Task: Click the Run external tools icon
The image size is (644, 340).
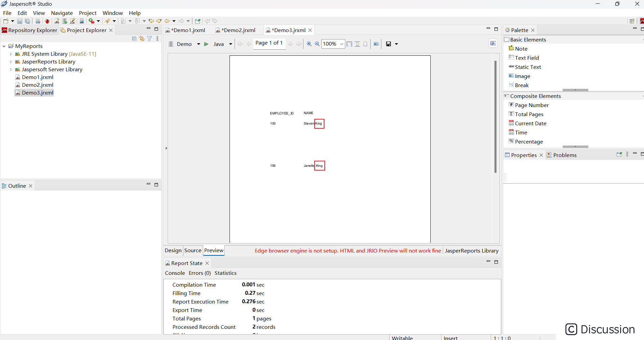Action: coord(91,21)
